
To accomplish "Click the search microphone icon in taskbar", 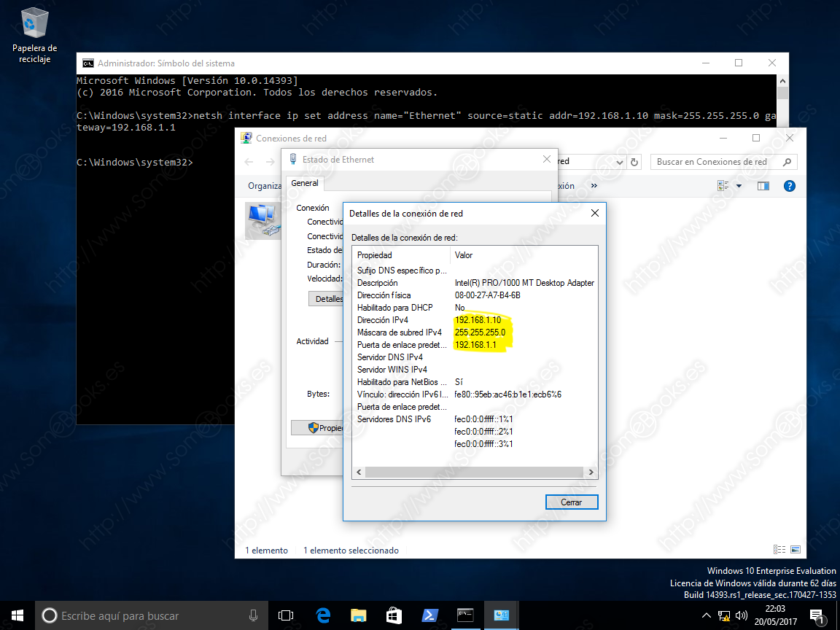I will [253, 616].
